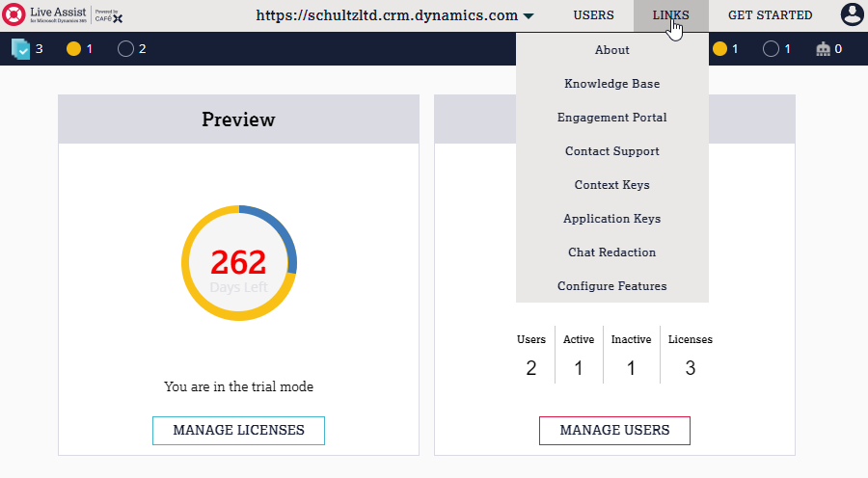Open the user profile avatar icon
Viewport: 868px width, 478px height.
[x=852, y=14]
